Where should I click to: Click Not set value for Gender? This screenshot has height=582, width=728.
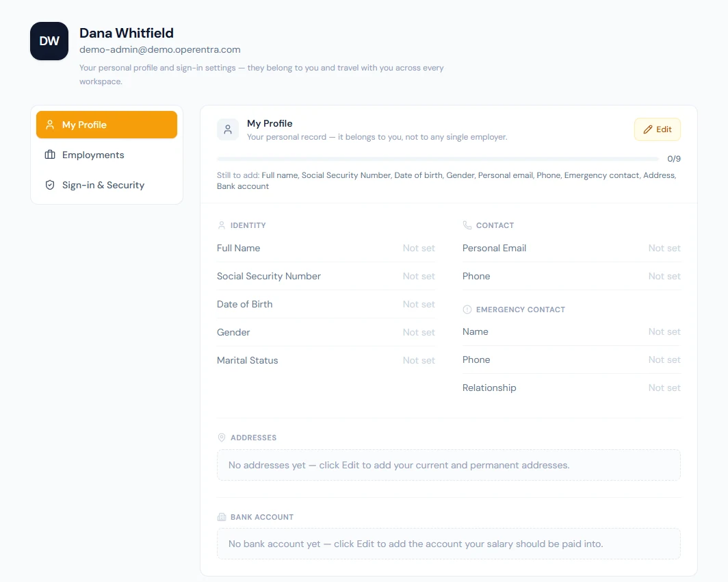coord(419,332)
